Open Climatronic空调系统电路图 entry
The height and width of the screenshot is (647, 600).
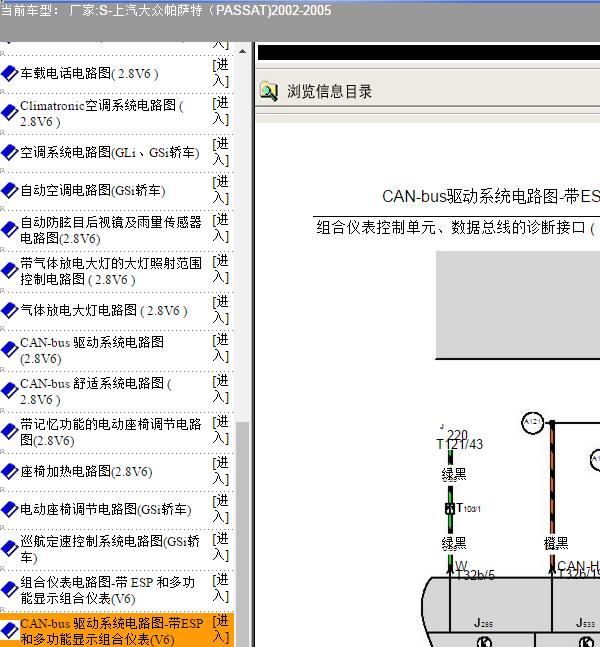(x=102, y=113)
